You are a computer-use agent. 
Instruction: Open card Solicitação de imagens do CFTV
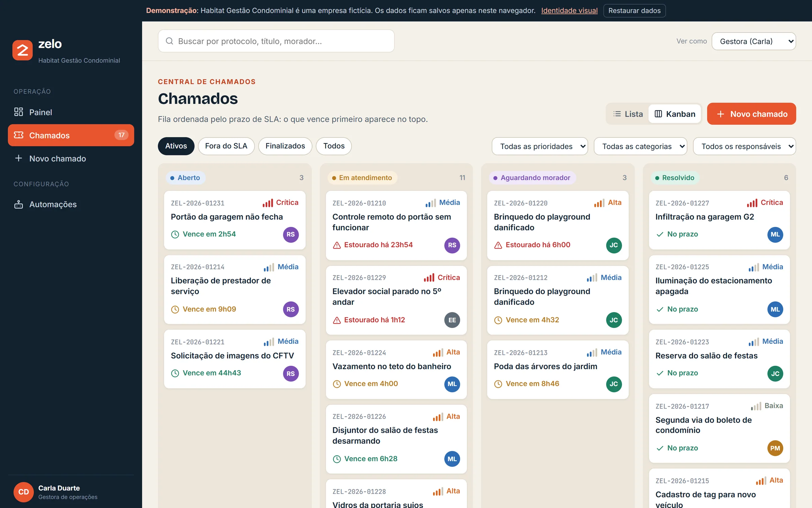(234, 359)
